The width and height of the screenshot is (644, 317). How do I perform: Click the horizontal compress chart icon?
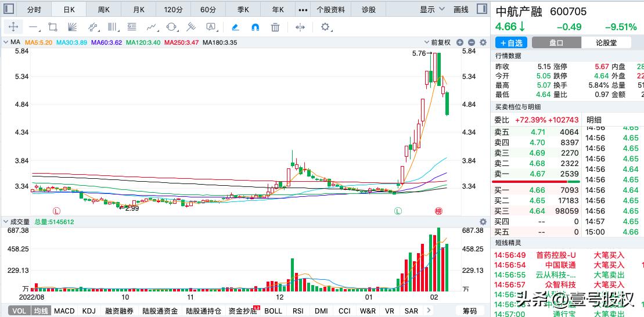(300, 27)
